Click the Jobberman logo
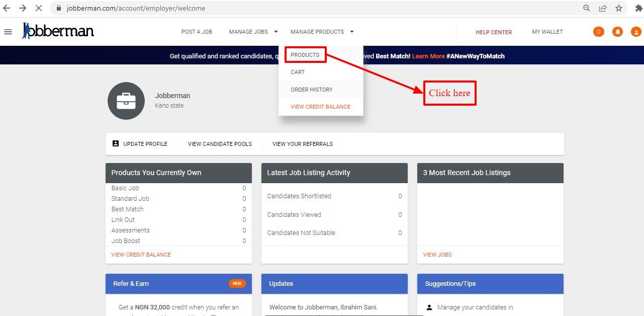The image size is (644, 316). 58,31
